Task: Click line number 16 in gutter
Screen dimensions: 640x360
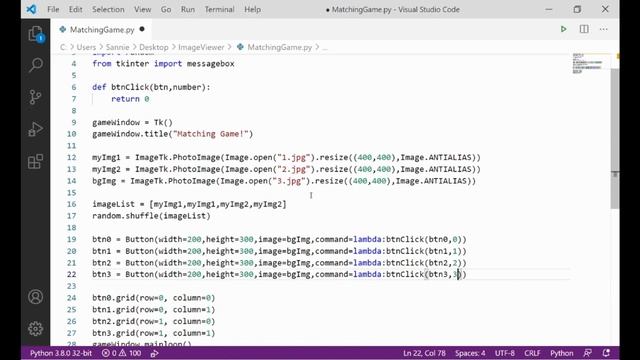Action: pyautogui.click(x=72, y=204)
